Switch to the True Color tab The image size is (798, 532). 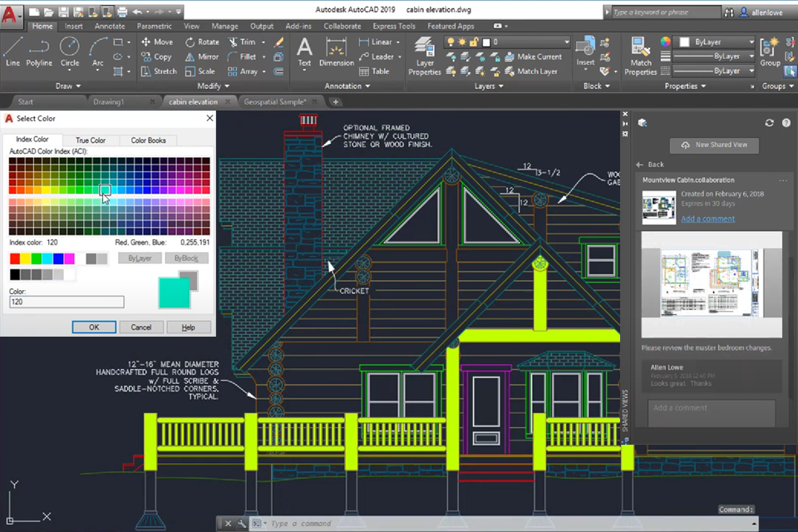pyautogui.click(x=91, y=140)
